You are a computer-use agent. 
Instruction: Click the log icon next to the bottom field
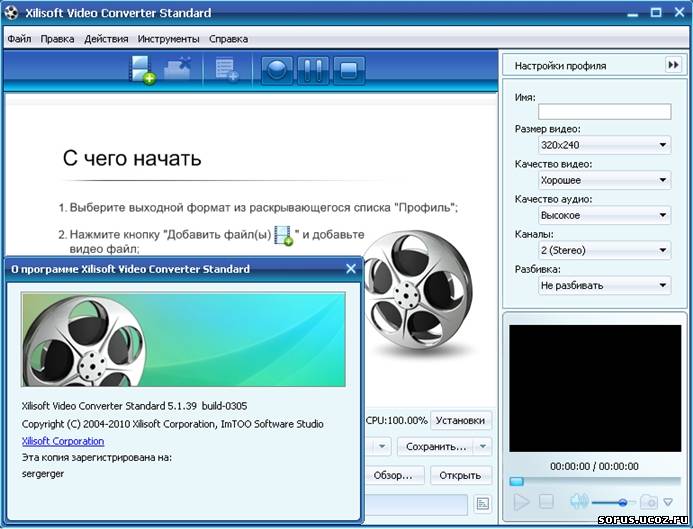[482, 503]
